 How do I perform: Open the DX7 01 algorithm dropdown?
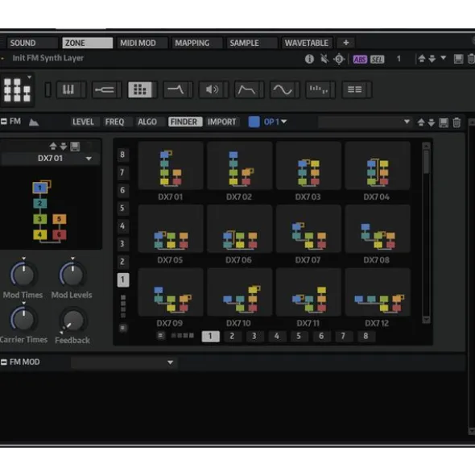pyautogui.click(x=51, y=158)
